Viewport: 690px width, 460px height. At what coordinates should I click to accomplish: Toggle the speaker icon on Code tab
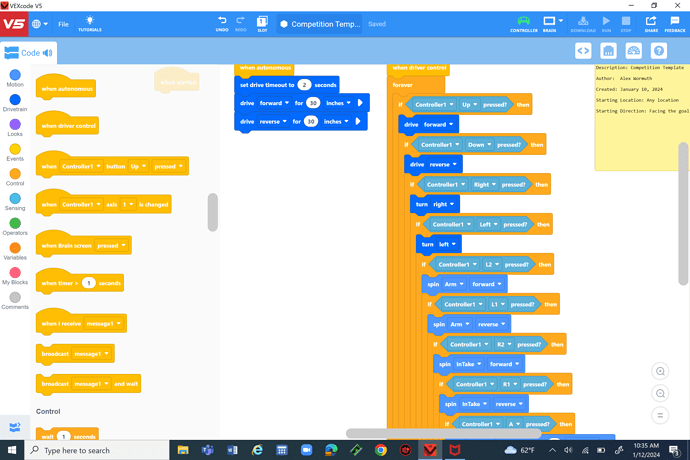coord(48,53)
